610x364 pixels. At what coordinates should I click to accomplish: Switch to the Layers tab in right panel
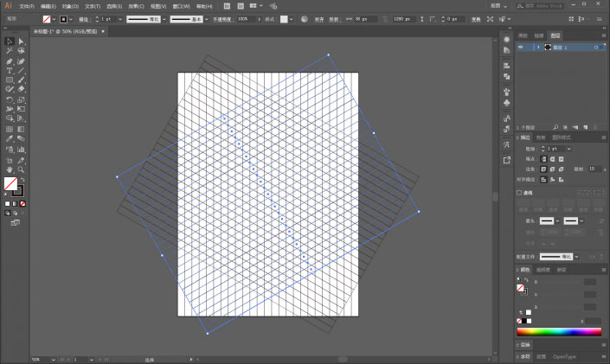pyautogui.click(x=555, y=35)
